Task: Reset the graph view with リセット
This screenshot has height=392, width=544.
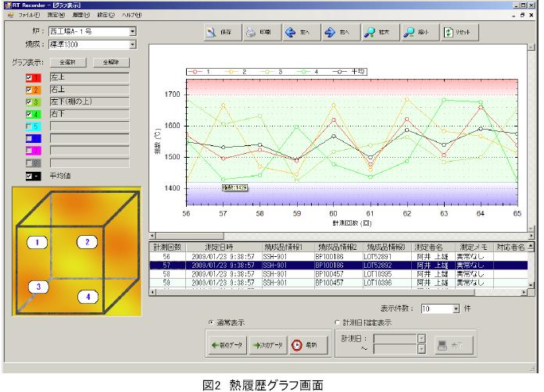Action: click(x=459, y=34)
